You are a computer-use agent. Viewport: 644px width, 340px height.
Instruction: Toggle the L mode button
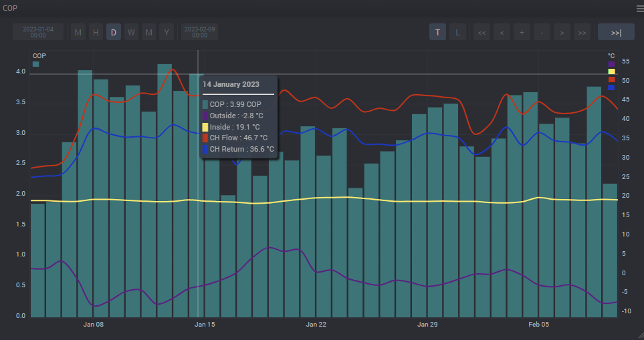click(457, 32)
